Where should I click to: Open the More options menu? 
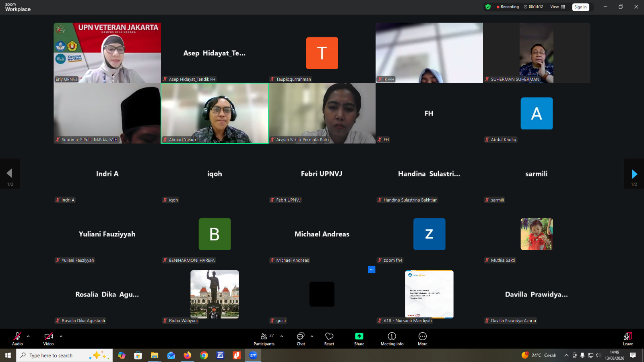[x=423, y=339]
